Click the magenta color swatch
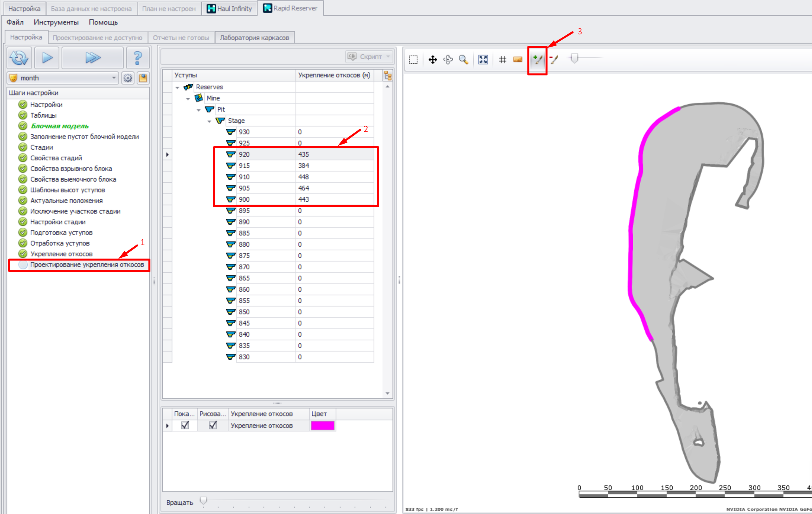Screen dimensions: 812x514 (x=323, y=425)
